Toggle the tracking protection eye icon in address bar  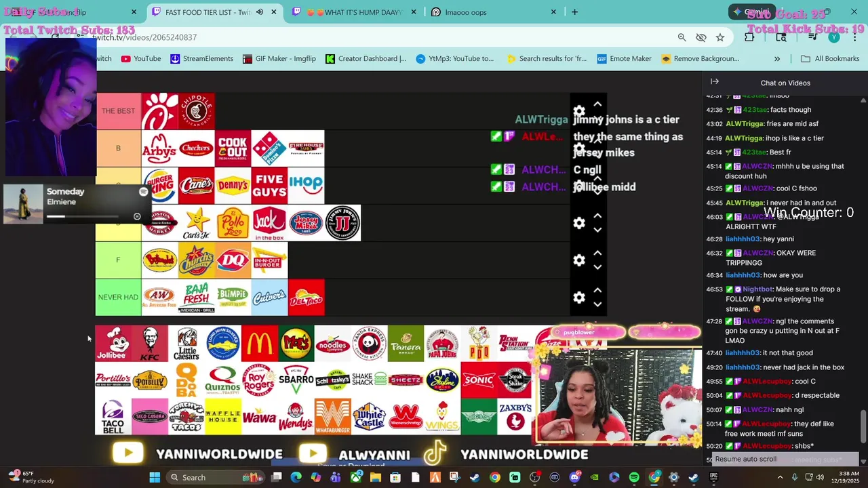tap(701, 37)
